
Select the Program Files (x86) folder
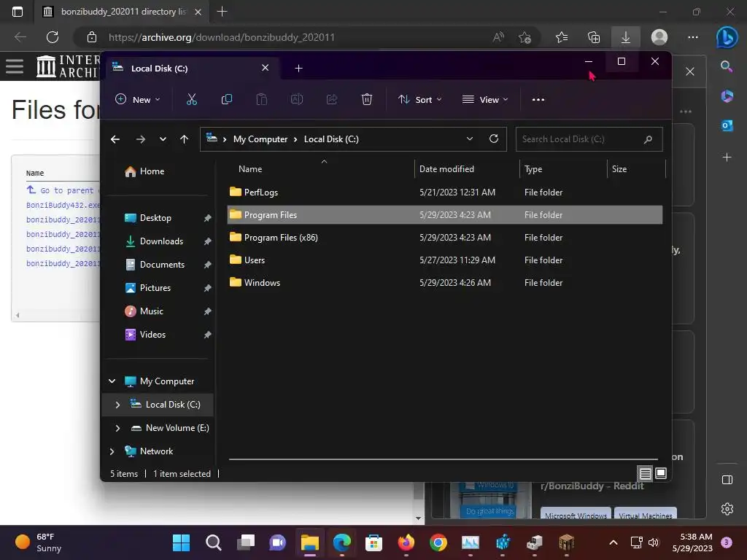point(444,238)
